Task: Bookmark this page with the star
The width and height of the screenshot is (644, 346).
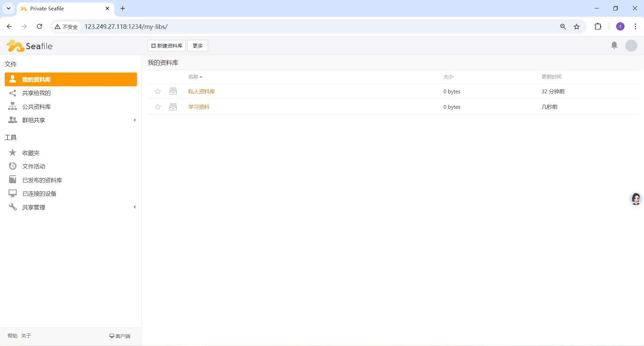Action: click(577, 27)
